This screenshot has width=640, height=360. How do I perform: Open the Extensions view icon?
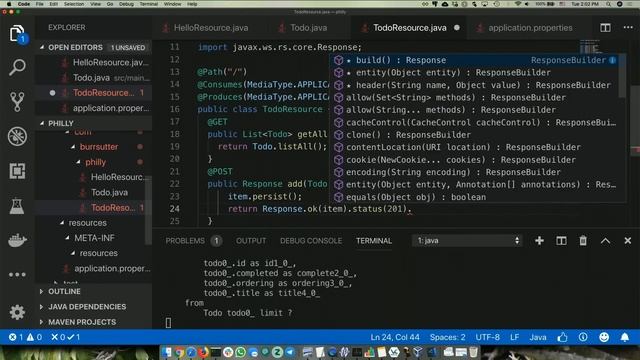[x=17, y=171]
